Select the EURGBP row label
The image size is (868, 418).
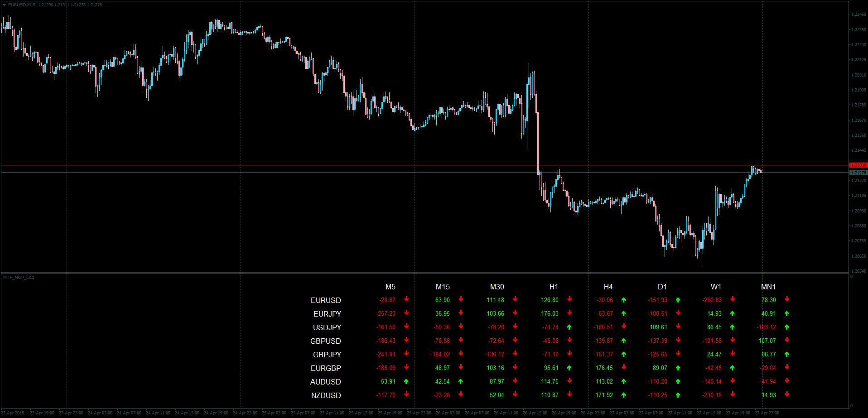(x=326, y=368)
